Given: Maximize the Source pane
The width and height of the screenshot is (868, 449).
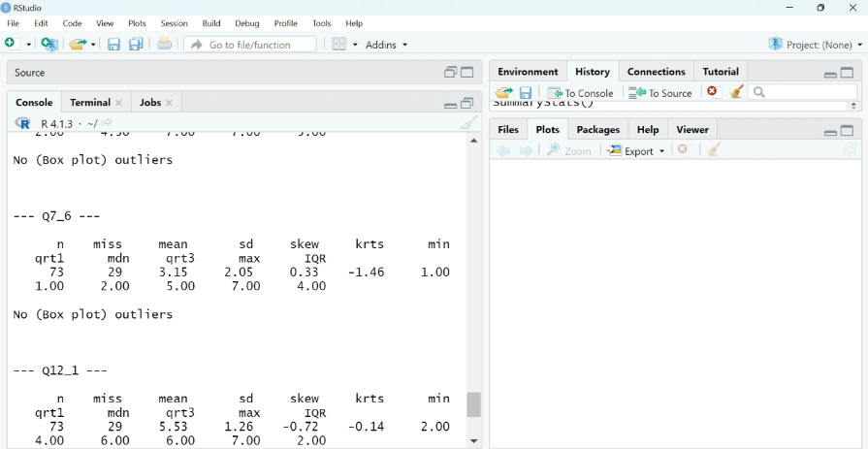Looking at the screenshot, I should coord(467,73).
